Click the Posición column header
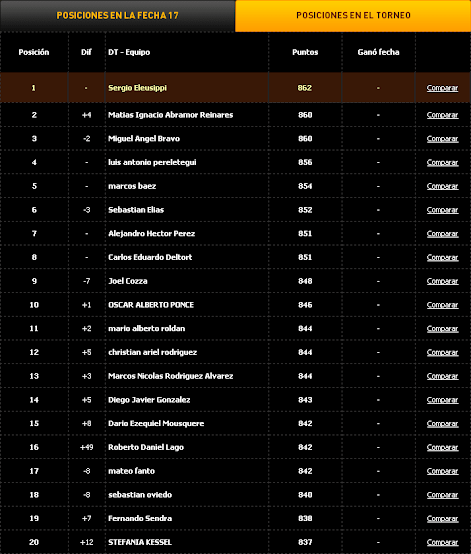 point(34,52)
